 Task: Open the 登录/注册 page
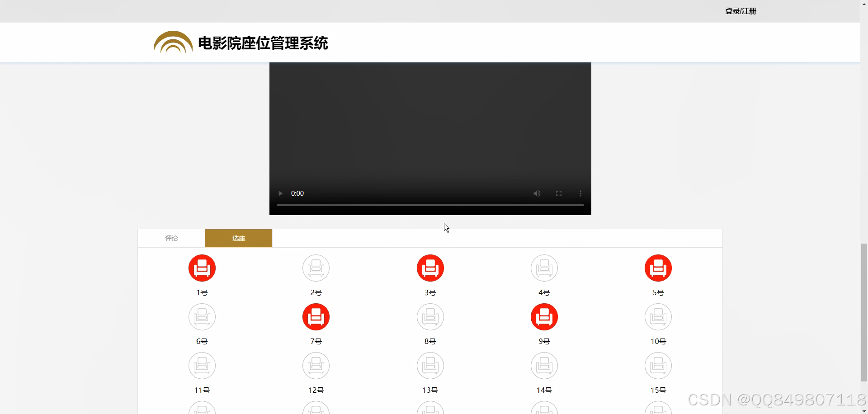pos(741,11)
